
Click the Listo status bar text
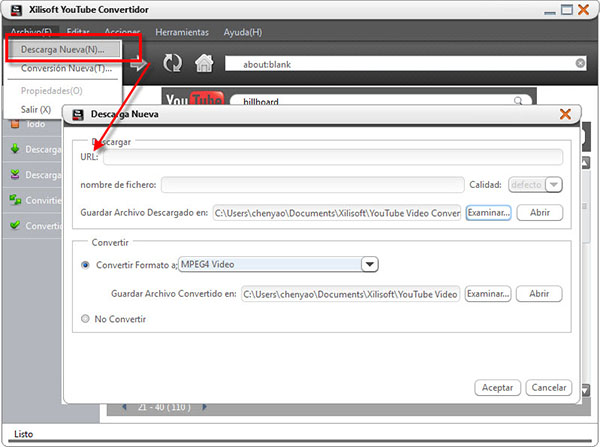click(x=24, y=434)
